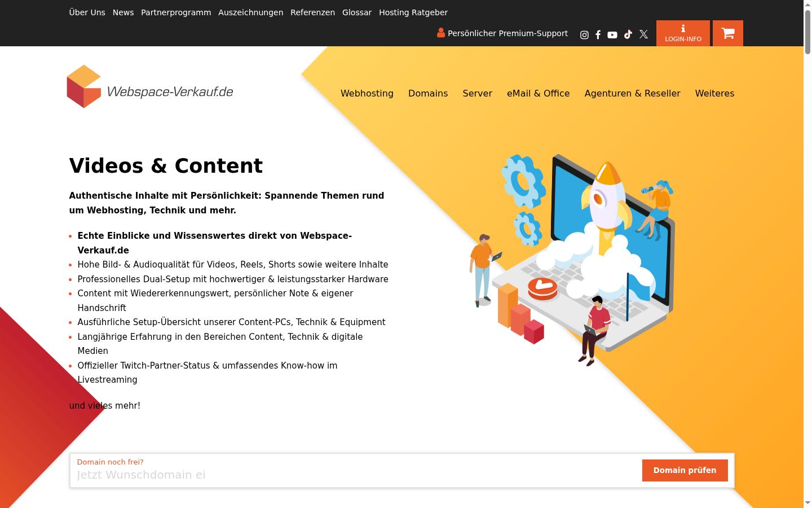This screenshot has width=812, height=508.
Task: Click the Domain prüfen button
Action: [685, 470]
